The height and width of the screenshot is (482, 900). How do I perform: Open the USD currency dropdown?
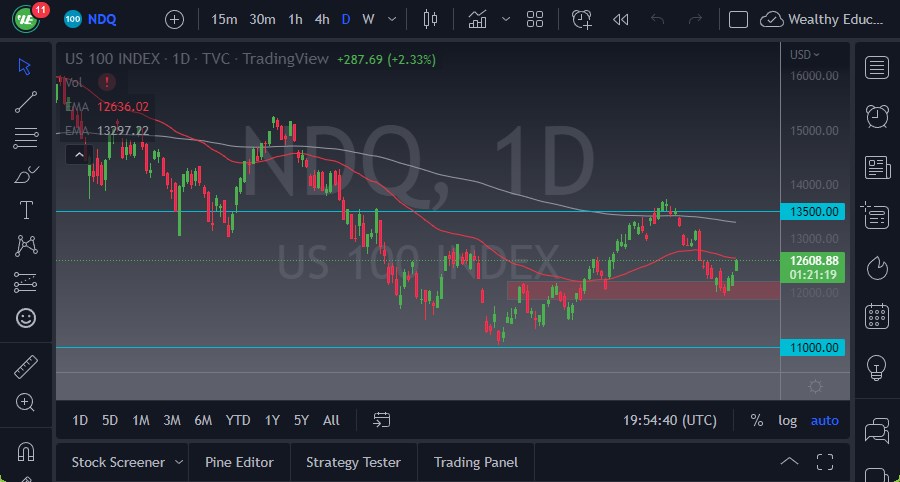804,55
